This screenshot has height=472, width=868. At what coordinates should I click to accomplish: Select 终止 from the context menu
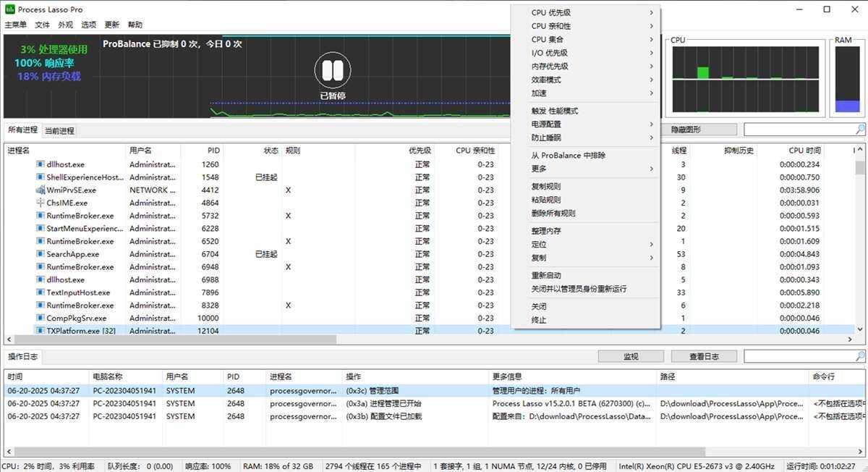pos(539,319)
